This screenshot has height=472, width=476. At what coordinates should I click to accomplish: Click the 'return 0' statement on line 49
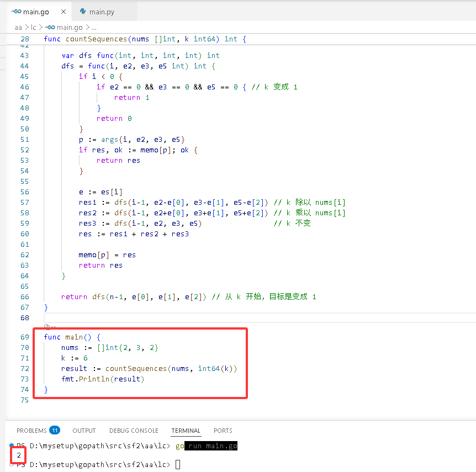[x=114, y=119]
